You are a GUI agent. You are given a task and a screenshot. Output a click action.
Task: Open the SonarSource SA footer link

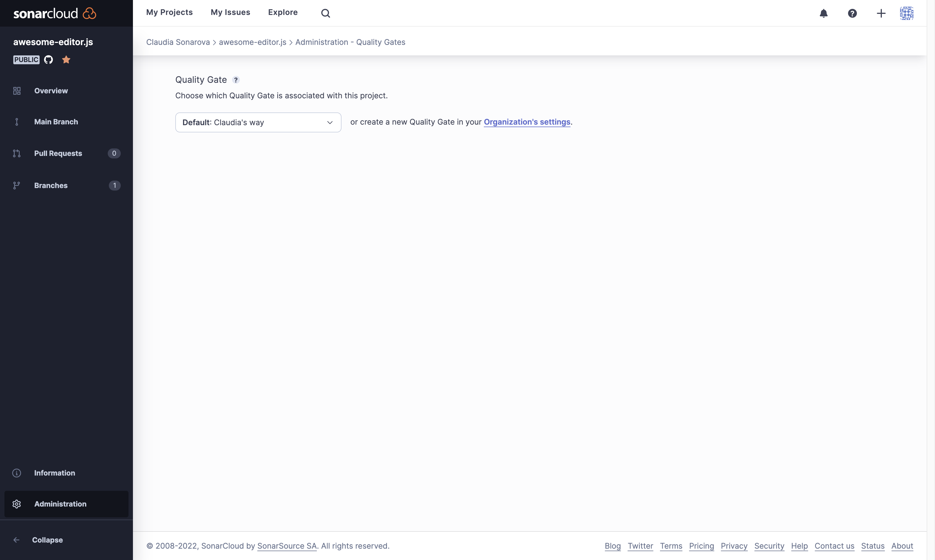click(287, 546)
